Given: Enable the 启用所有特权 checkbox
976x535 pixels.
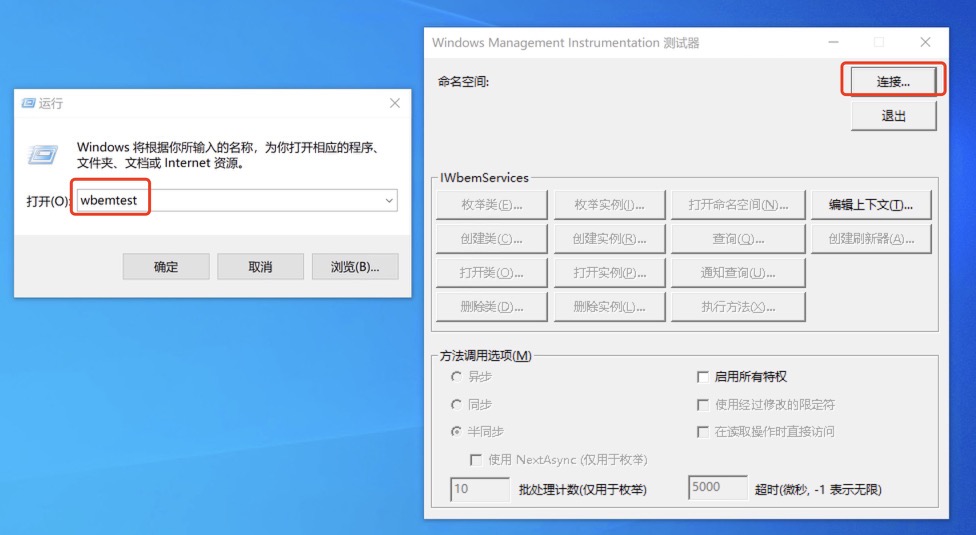Looking at the screenshot, I should (703, 377).
